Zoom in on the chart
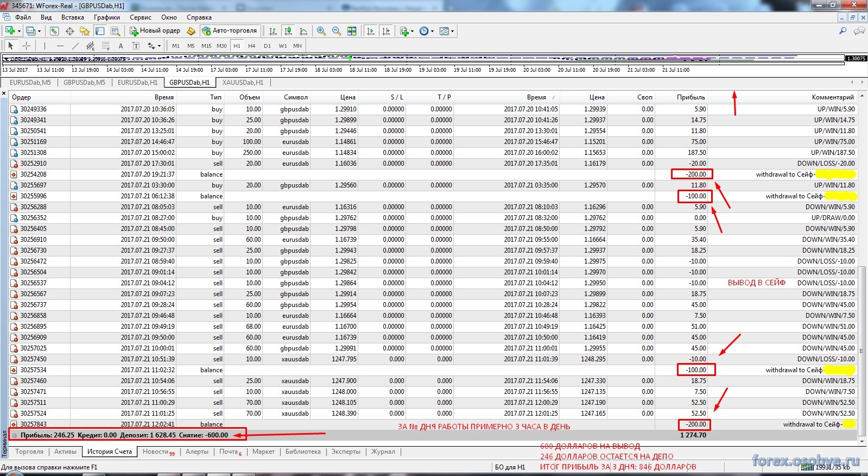 321,31
